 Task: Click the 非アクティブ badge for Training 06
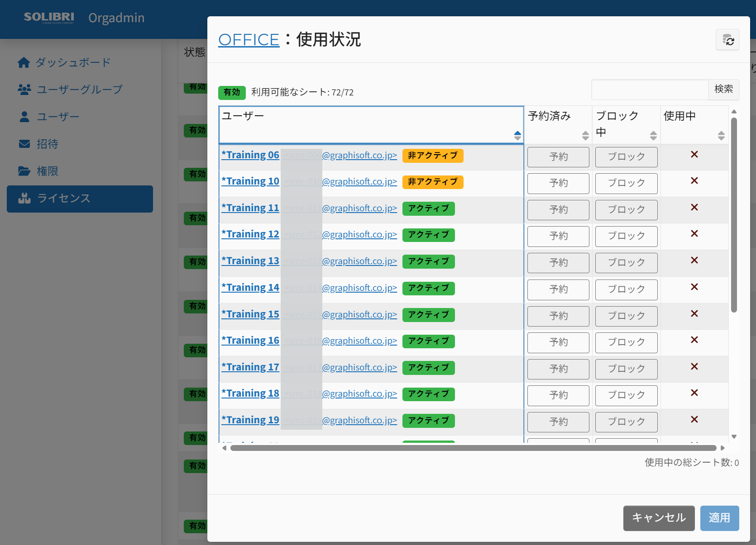pyautogui.click(x=433, y=156)
